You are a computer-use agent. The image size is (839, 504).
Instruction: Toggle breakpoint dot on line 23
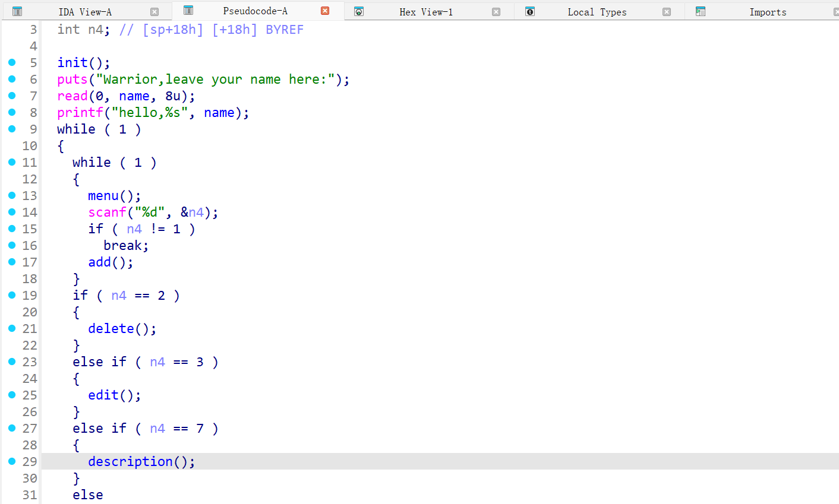tap(12, 362)
